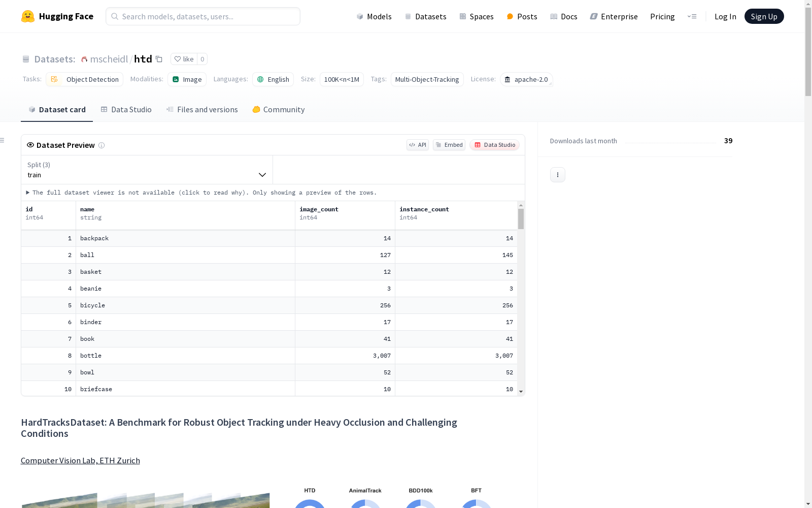The height and width of the screenshot is (508, 812).
Task: Click the Multi-Object-Tracking tag
Action: (x=427, y=79)
